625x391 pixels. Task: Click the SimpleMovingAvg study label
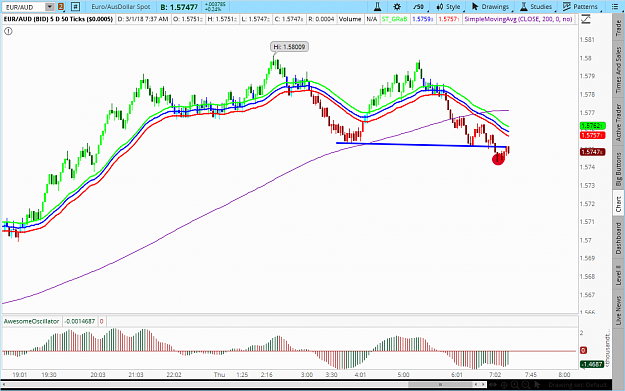(518, 19)
